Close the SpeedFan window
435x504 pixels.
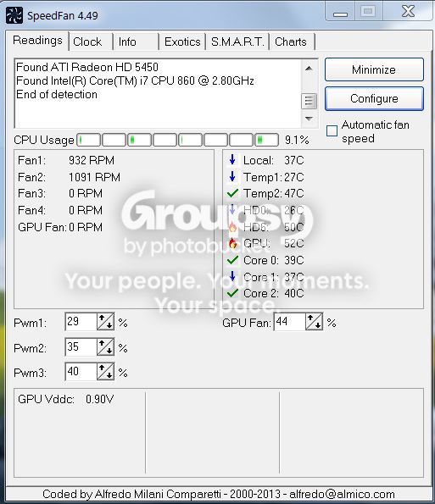click(x=409, y=12)
